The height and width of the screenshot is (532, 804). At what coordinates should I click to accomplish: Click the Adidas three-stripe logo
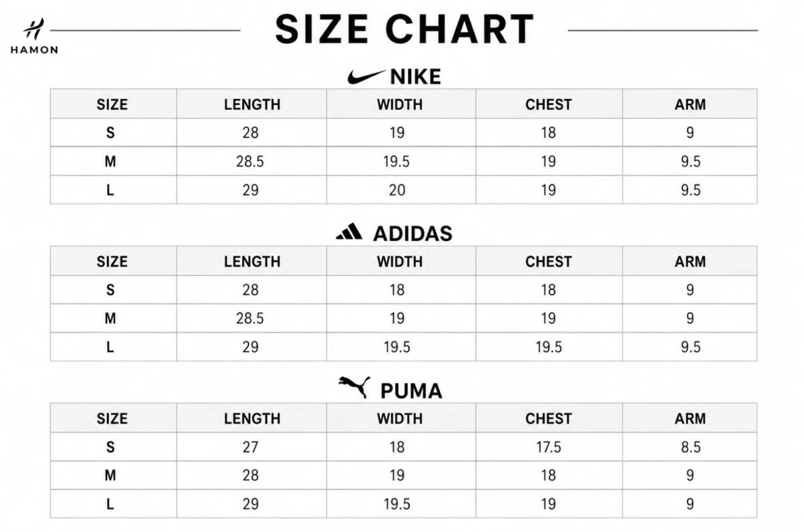click(x=349, y=232)
